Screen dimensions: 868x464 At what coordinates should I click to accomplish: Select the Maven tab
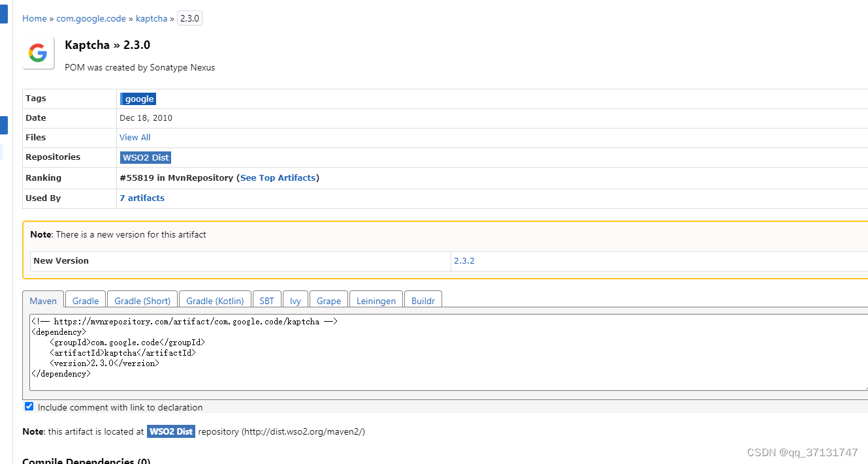(x=43, y=300)
